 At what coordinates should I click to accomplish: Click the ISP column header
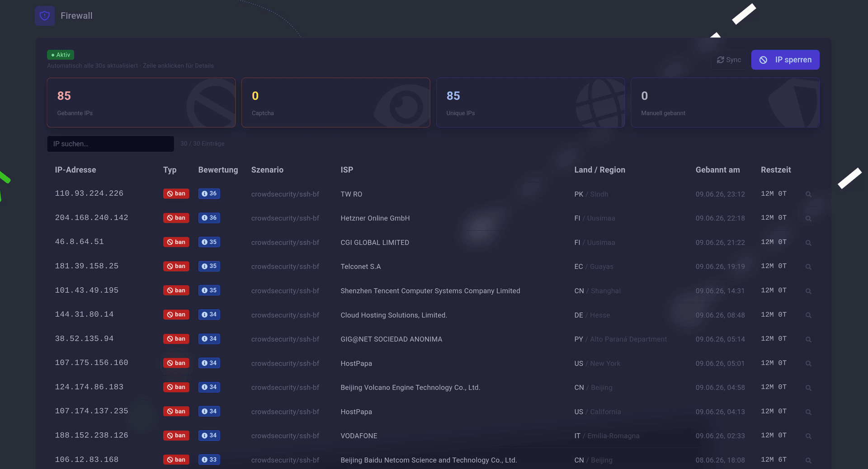pos(347,170)
